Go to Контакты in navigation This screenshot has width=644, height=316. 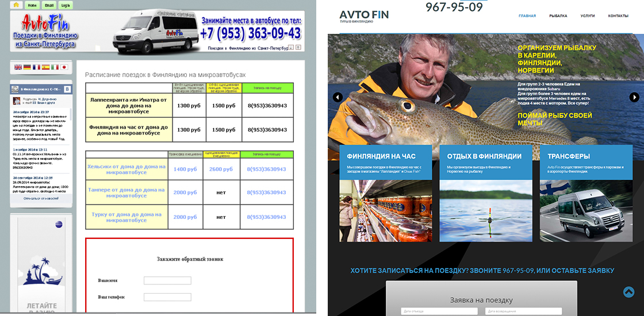tap(618, 16)
